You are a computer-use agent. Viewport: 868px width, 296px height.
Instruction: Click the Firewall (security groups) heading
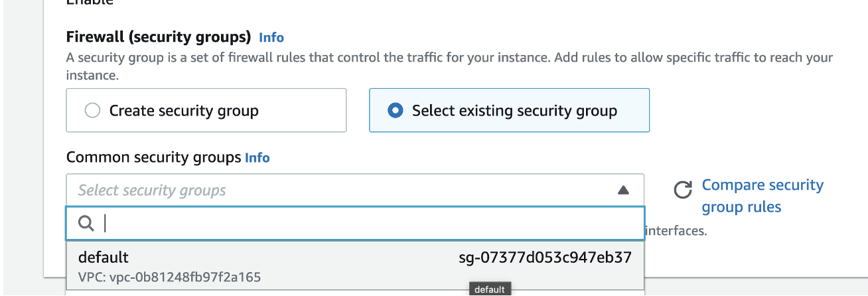[x=159, y=37]
